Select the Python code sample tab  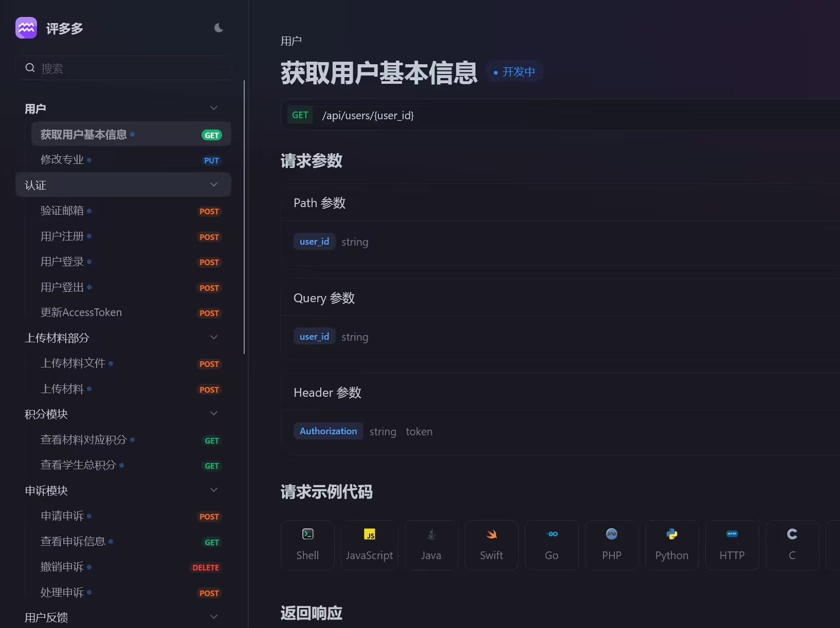tap(672, 545)
